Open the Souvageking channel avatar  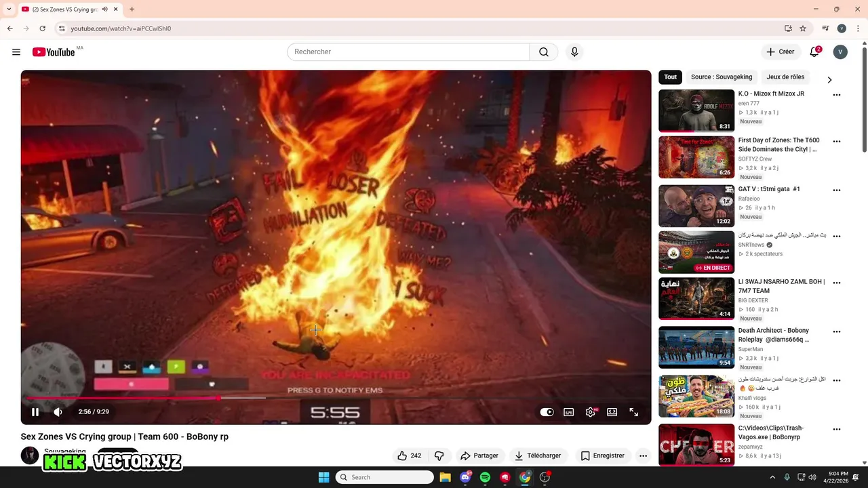tap(29, 455)
